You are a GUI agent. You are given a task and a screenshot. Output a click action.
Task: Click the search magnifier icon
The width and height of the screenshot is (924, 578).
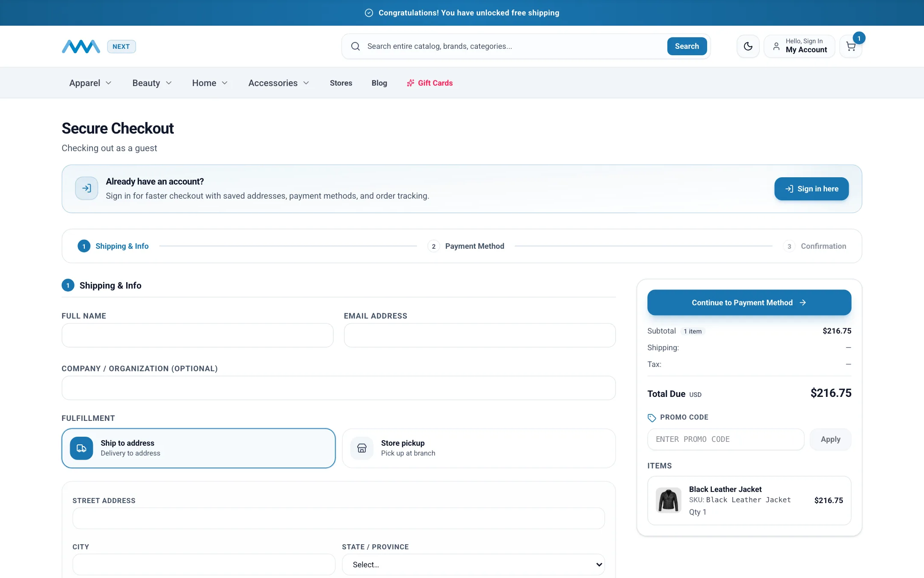coord(355,46)
